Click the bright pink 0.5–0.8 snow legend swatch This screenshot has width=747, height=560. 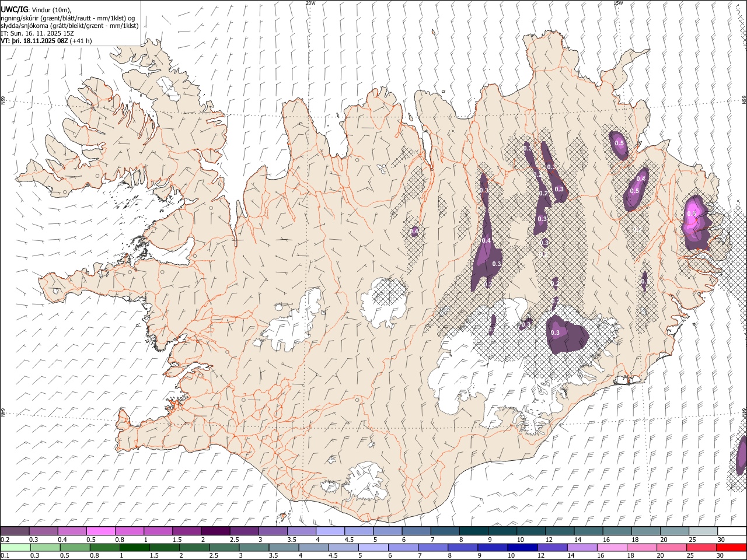tap(101, 531)
